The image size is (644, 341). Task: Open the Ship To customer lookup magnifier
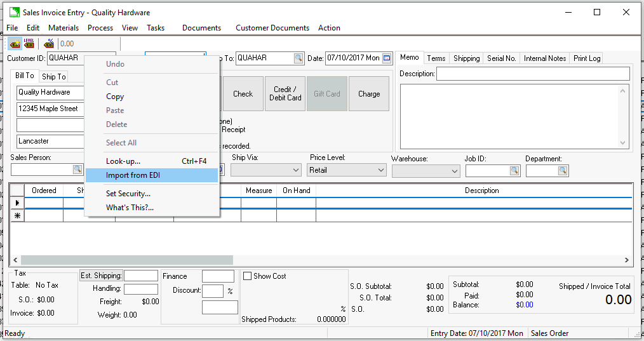click(299, 58)
